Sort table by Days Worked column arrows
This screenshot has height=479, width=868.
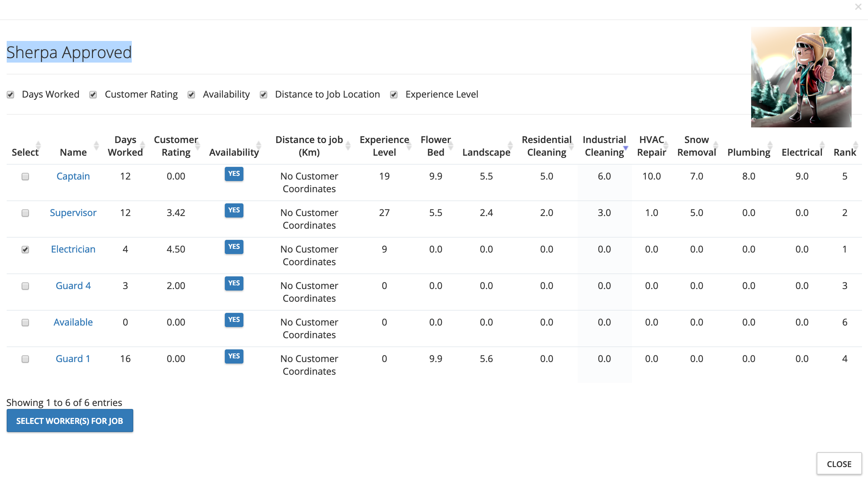[x=143, y=146]
